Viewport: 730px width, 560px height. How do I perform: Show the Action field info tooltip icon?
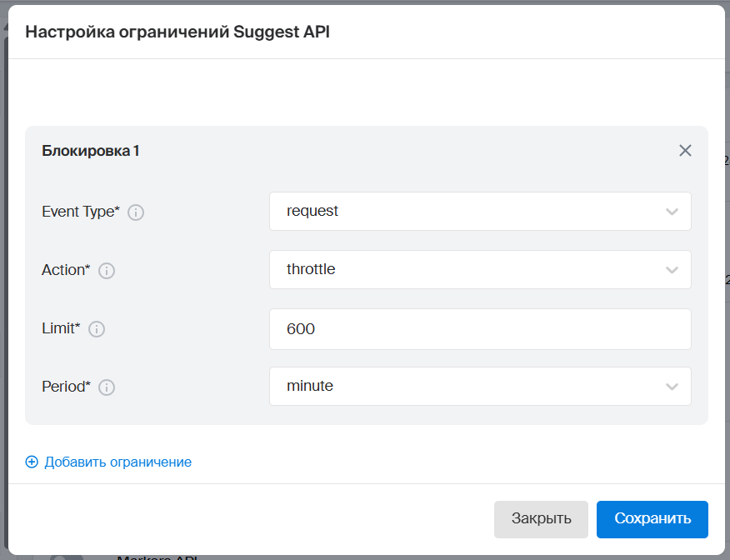pos(107,271)
